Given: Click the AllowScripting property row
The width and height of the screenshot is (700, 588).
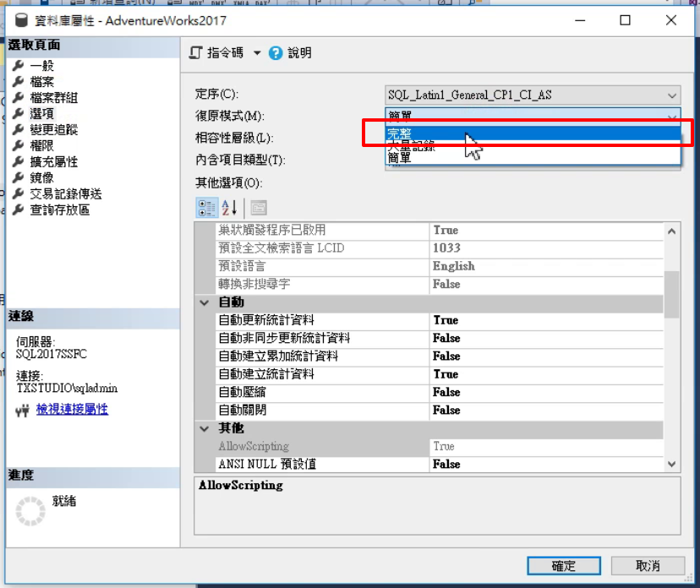Looking at the screenshot, I should click(440, 446).
